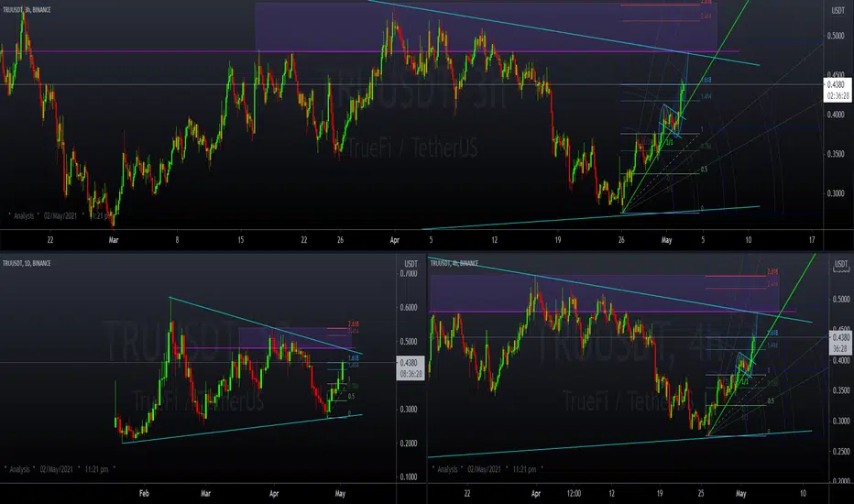The image size is (854, 504).
Task: Click the TRUUSDT, 4h, BINANCE symbol label
Action: (x=454, y=263)
